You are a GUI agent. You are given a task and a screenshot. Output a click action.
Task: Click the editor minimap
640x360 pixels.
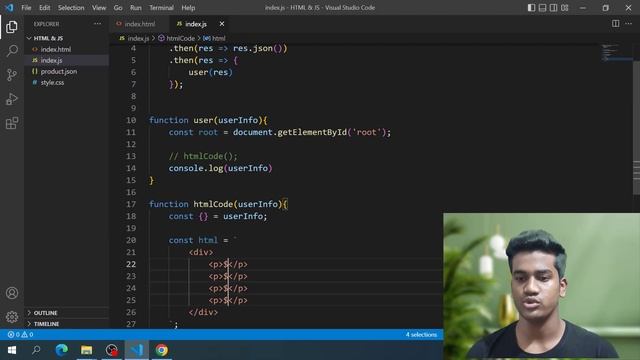pyautogui.click(x=616, y=53)
